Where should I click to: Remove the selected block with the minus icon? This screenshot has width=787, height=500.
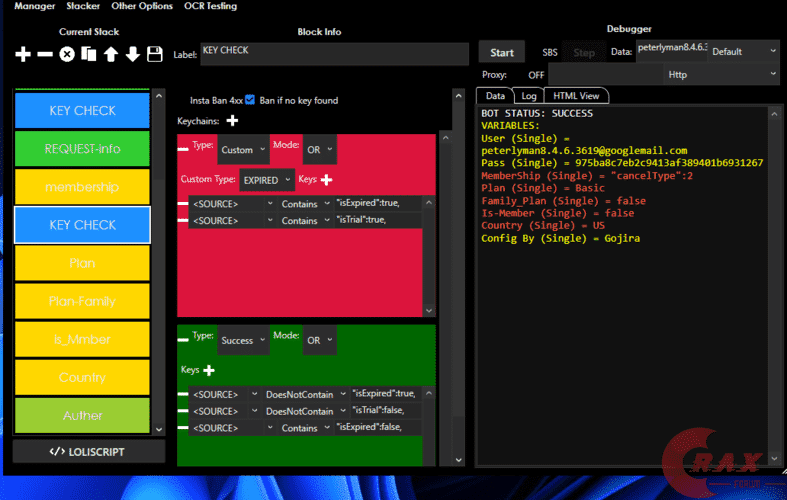pyautogui.click(x=45, y=54)
